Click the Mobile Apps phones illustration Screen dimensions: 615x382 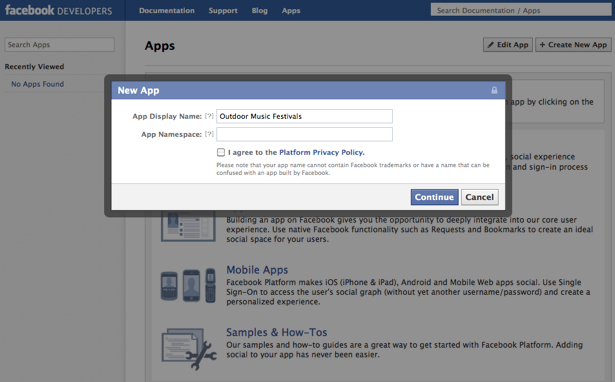(x=188, y=285)
